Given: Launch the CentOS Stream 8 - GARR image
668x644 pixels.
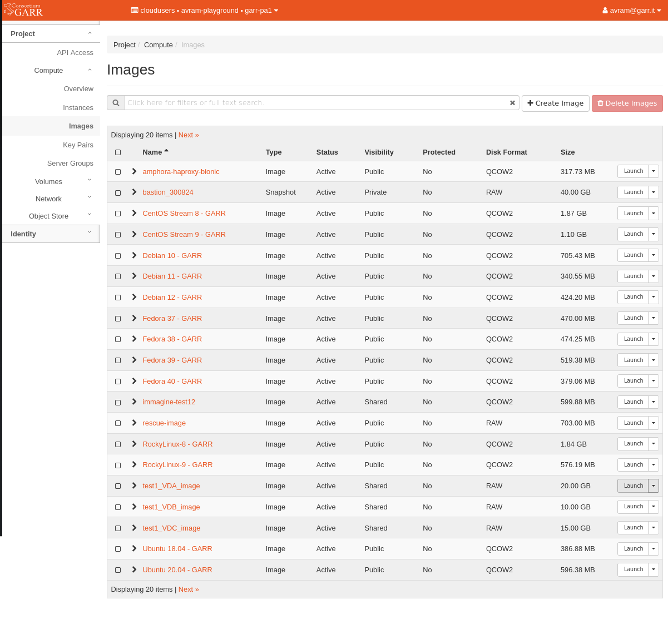Looking at the screenshot, I should 633,214.
